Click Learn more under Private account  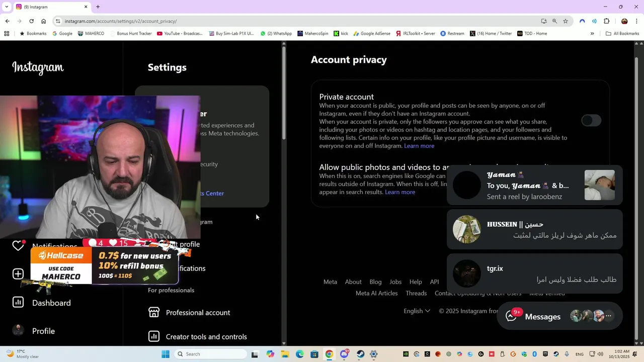pyautogui.click(x=419, y=146)
